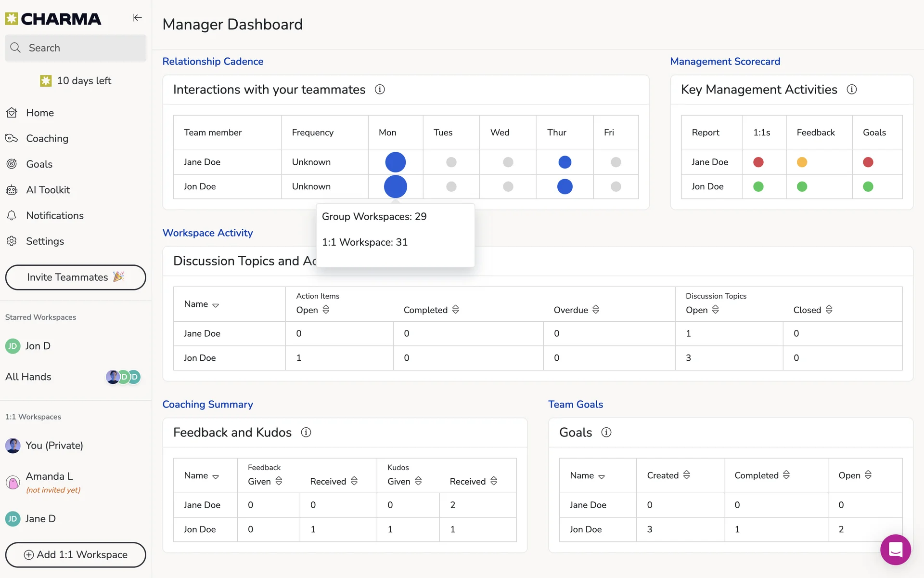Screen dimensions: 924x578
Task: Sort Discussion Topics by Closed column
Action: pyautogui.click(x=829, y=310)
